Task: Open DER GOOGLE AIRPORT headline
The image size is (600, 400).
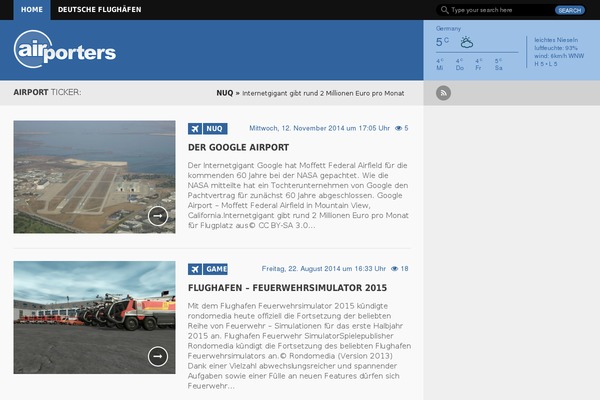Action: click(x=238, y=147)
